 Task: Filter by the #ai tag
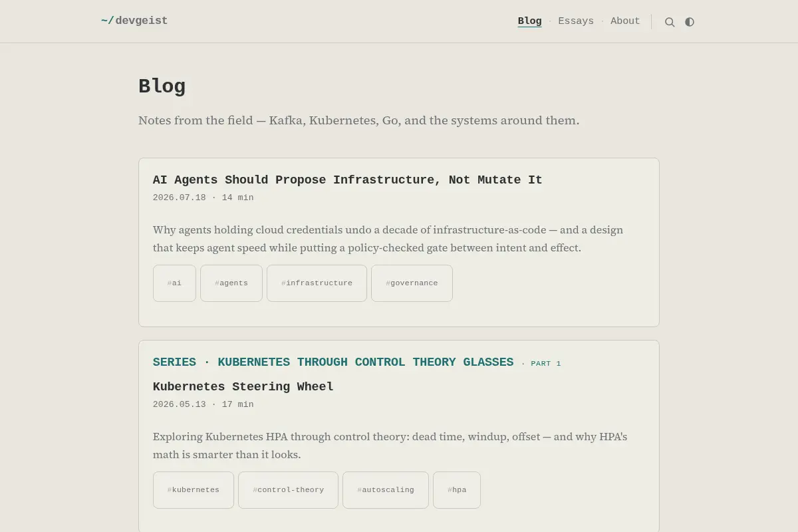[174, 283]
